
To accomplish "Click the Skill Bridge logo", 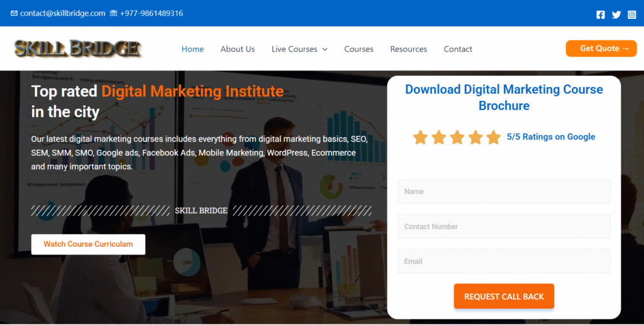I will point(78,48).
